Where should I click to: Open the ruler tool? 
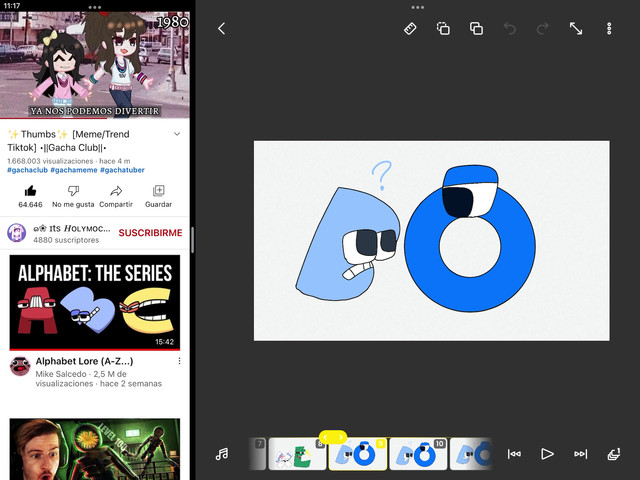pos(410,29)
